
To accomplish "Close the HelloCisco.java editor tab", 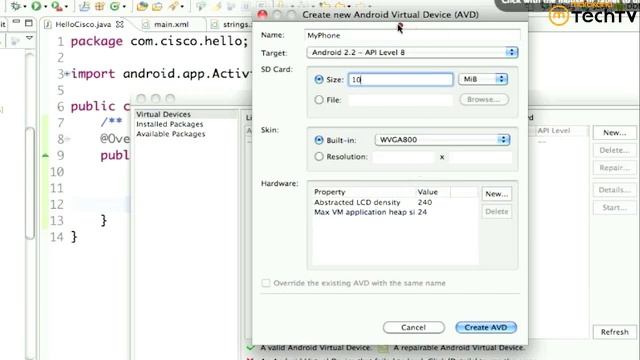I will tap(120, 24).
